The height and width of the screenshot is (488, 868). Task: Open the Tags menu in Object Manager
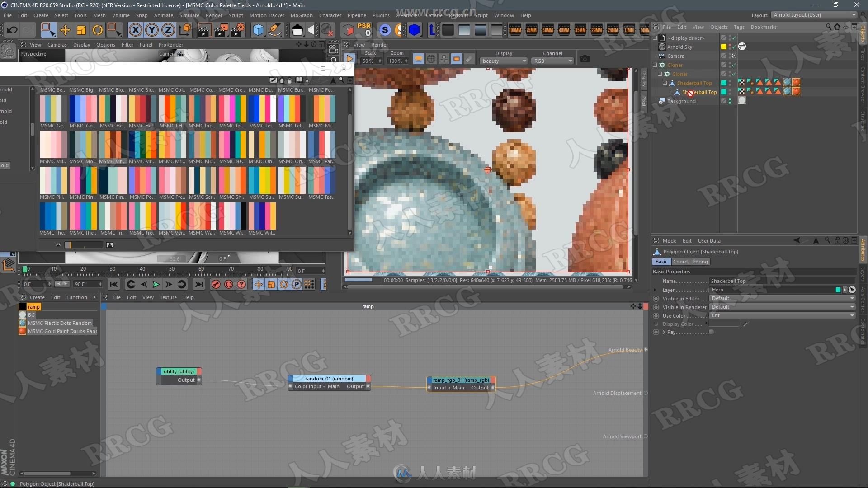coord(739,27)
